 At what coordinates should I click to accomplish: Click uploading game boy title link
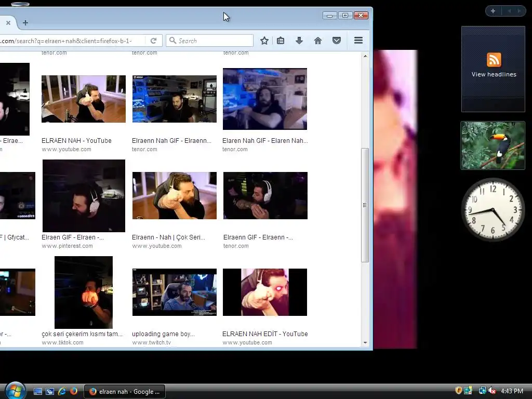tap(163, 334)
